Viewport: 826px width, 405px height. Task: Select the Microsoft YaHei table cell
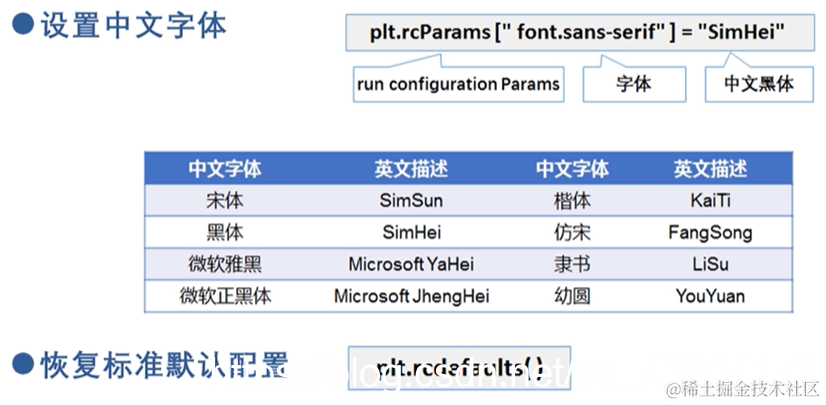pos(411,264)
